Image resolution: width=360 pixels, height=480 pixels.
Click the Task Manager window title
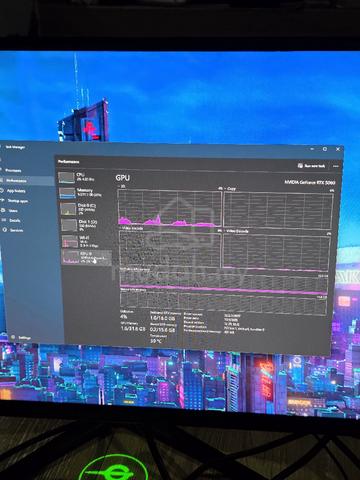pyautogui.click(x=15, y=147)
